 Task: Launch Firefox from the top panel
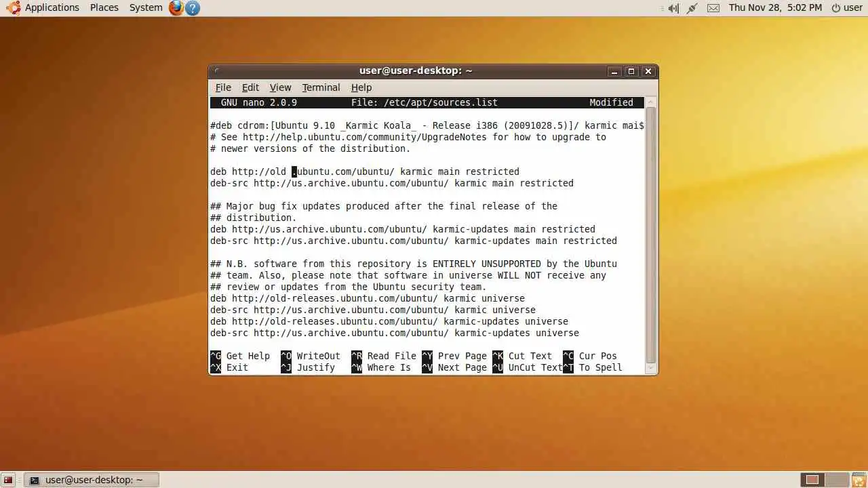[176, 7]
